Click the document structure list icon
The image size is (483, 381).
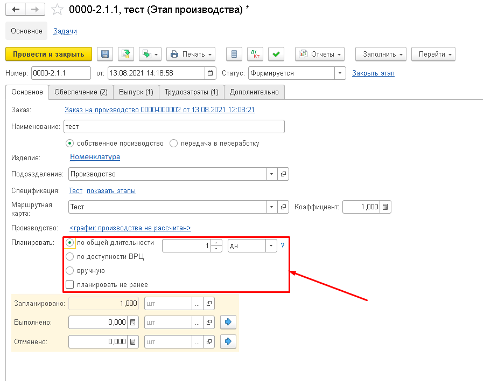tap(234, 54)
